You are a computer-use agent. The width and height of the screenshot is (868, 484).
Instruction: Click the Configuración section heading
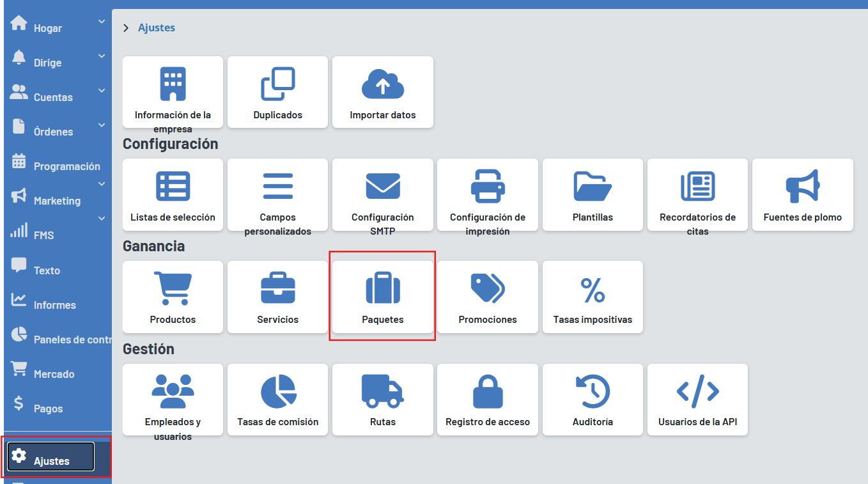pyautogui.click(x=170, y=144)
